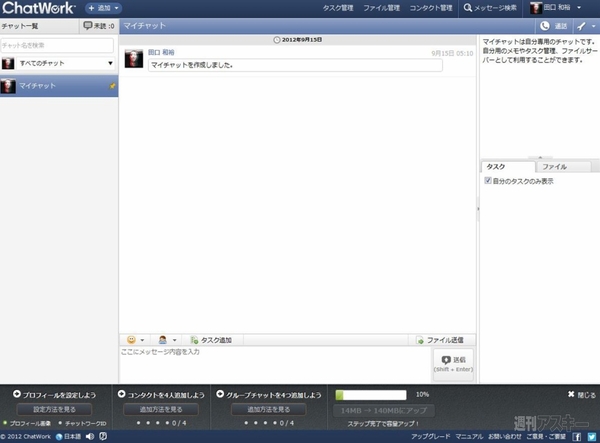
Task: Click the チャット名を検索 chat name search box
Action: click(x=57, y=45)
